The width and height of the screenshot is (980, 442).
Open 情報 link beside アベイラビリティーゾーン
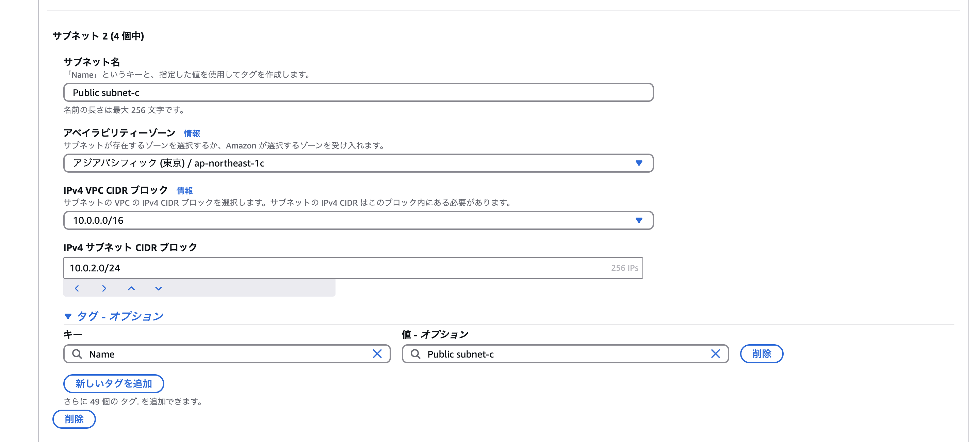[x=192, y=133]
